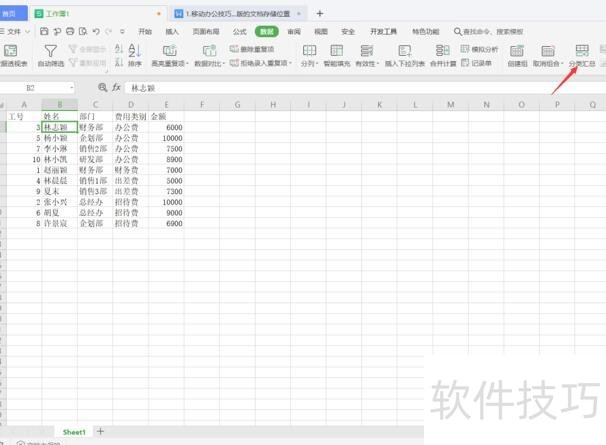Click the pivot table icon
This screenshot has height=445, width=606.
click(10, 51)
